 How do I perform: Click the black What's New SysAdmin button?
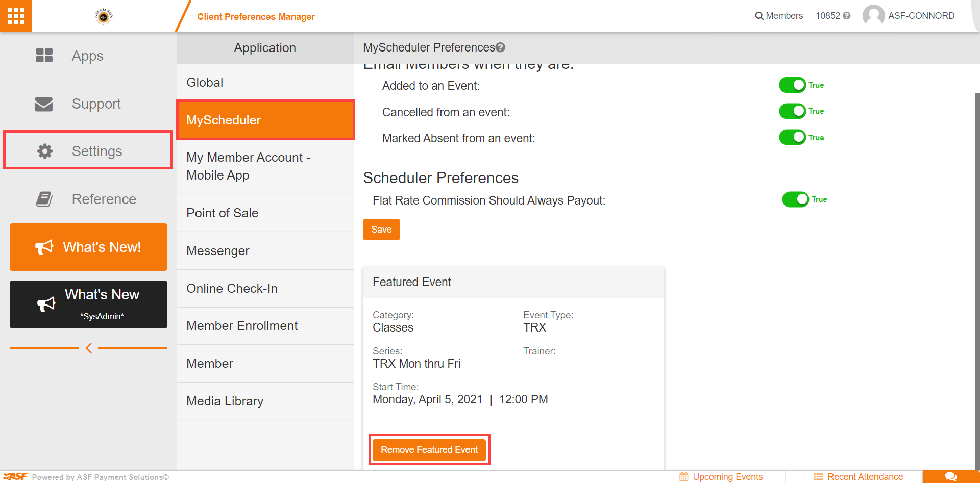pyautogui.click(x=88, y=304)
